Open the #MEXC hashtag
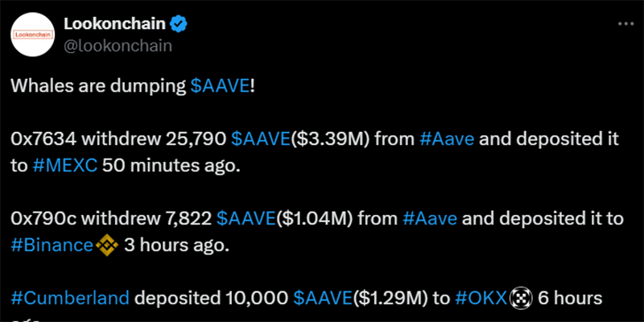644x322 pixels. click(64, 167)
